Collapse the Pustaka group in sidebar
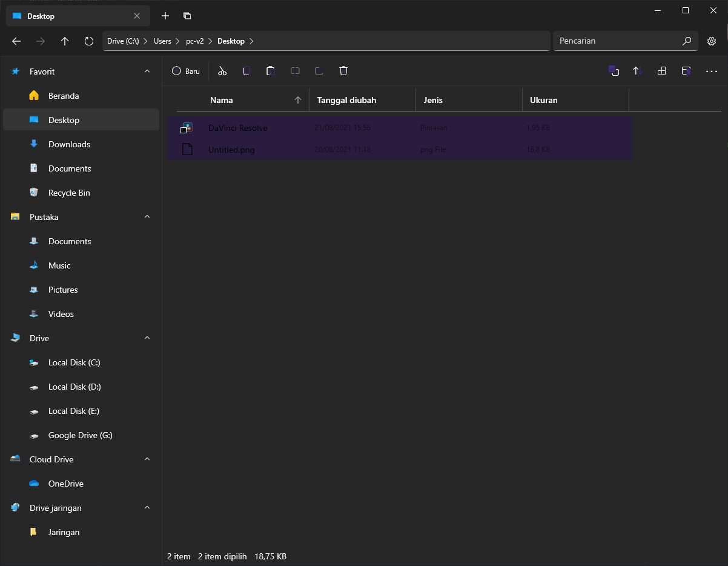The height and width of the screenshot is (566, 728). (147, 216)
